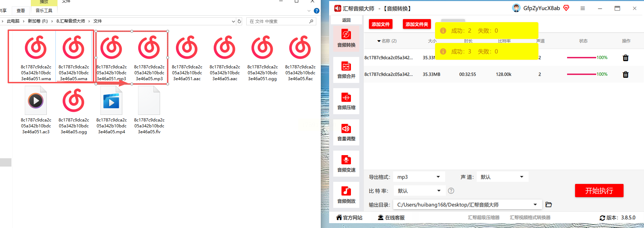
Task: Select file 3e46a051.ogg
Action: [x=263, y=58]
